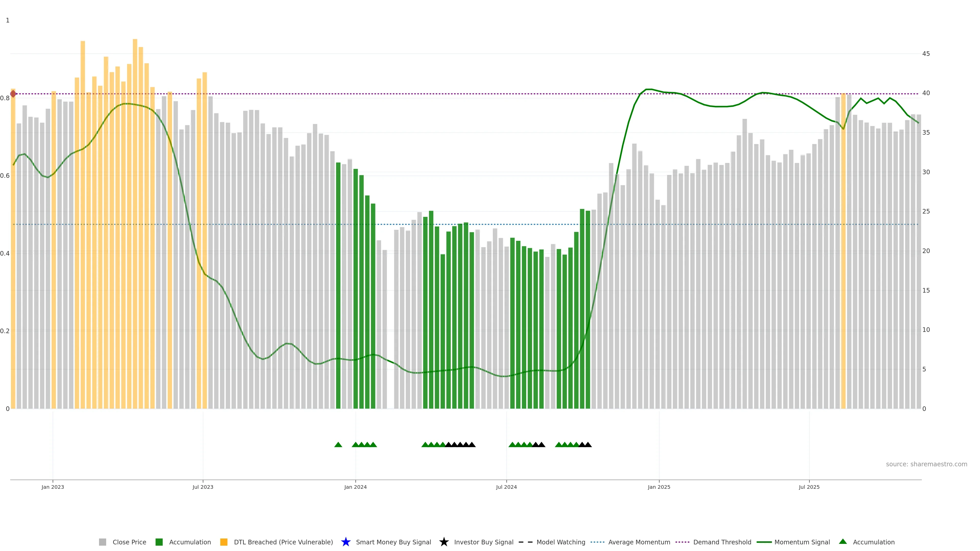This screenshot has width=980, height=551.
Task: Click the Model Watching dashed line icon
Action: (525, 542)
